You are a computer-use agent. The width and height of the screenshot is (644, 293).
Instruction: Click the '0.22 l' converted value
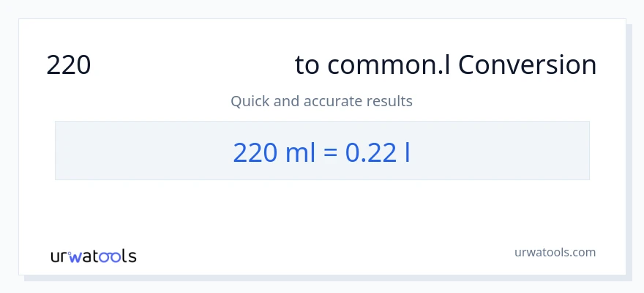377,152
